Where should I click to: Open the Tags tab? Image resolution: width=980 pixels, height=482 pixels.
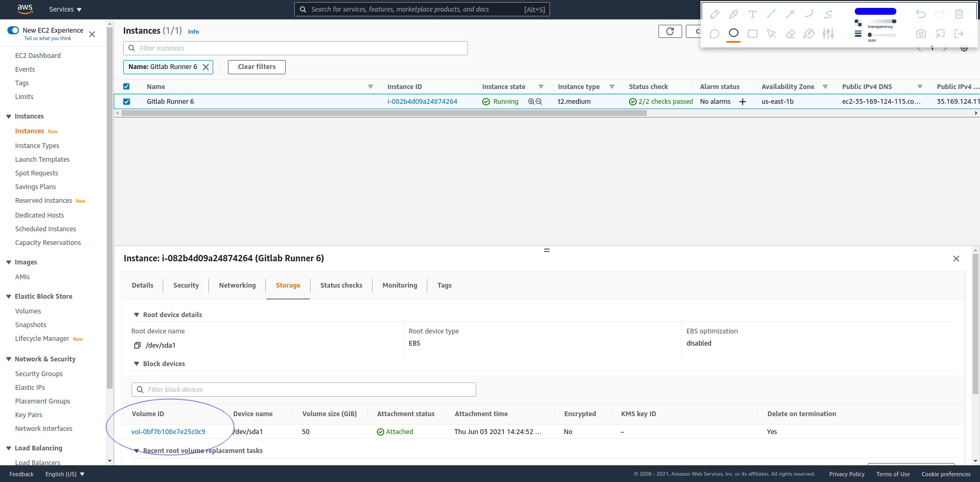(x=444, y=286)
